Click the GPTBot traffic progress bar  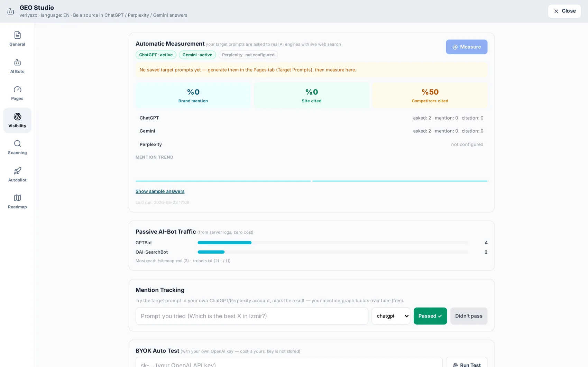coord(333,243)
